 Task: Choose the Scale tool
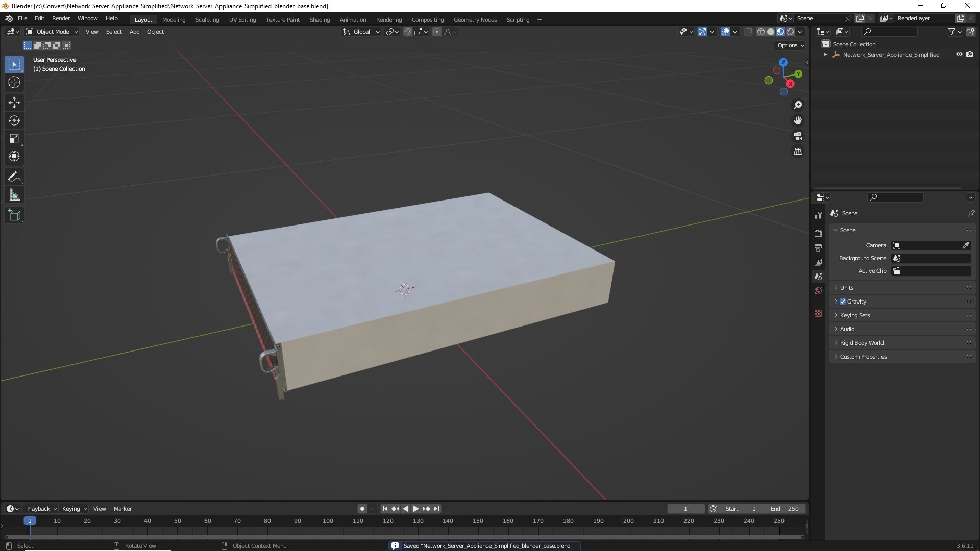tap(14, 138)
